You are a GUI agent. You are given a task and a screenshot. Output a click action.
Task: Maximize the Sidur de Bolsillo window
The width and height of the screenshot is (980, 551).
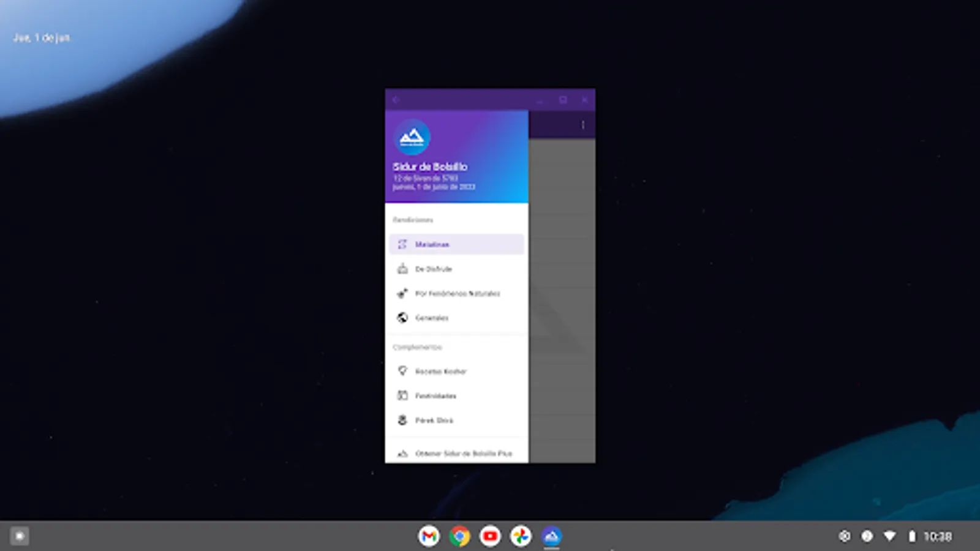click(x=562, y=100)
